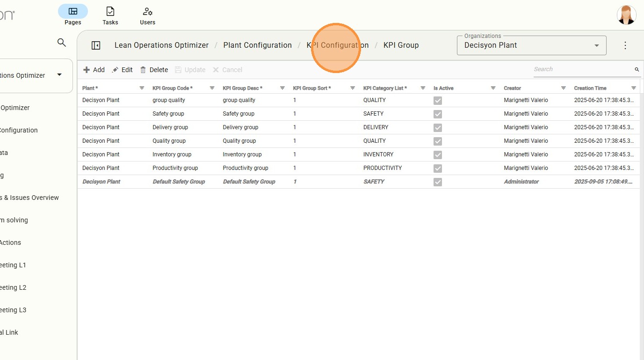Open the user profile avatar
Image resolution: width=644 pixels, height=360 pixels.
626,15
